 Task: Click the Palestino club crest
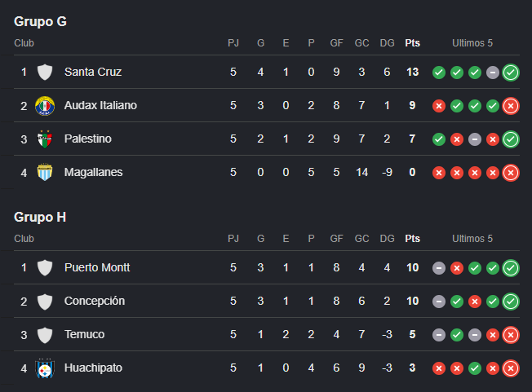tap(45, 139)
